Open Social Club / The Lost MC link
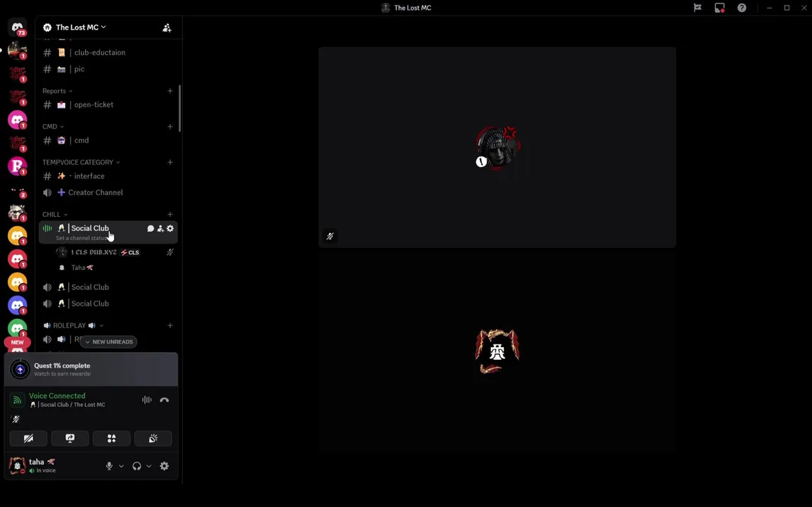The width and height of the screenshot is (812, 507). click(68, 405)
